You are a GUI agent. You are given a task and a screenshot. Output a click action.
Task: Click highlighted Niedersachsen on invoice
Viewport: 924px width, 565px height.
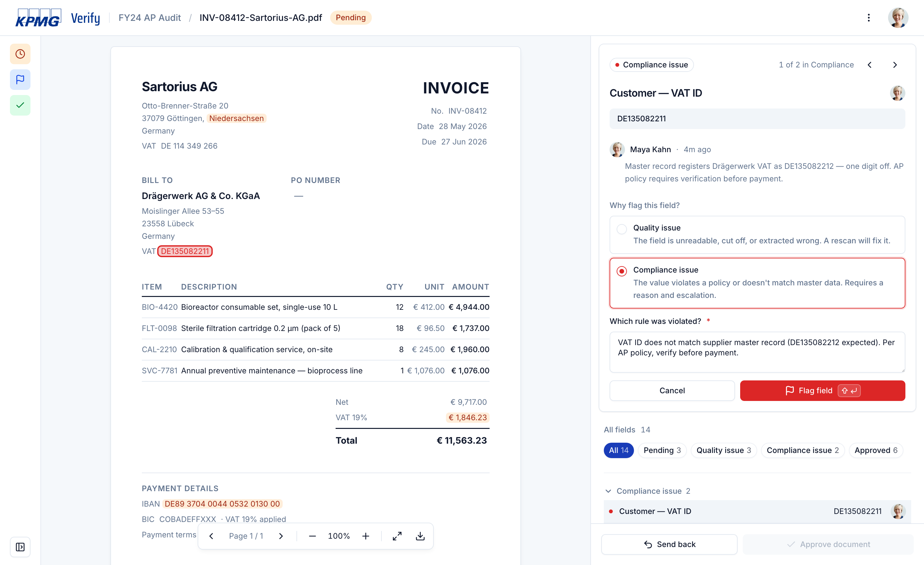(237, 118)
